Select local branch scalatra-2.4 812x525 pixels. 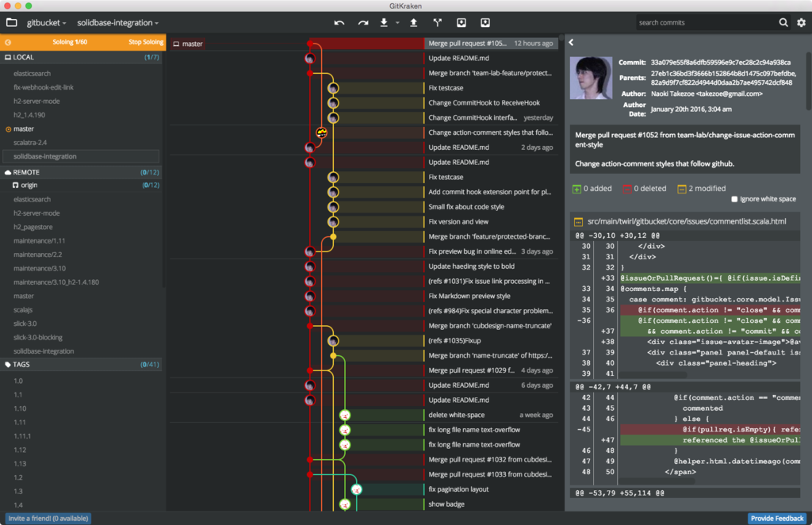[30, 143]
